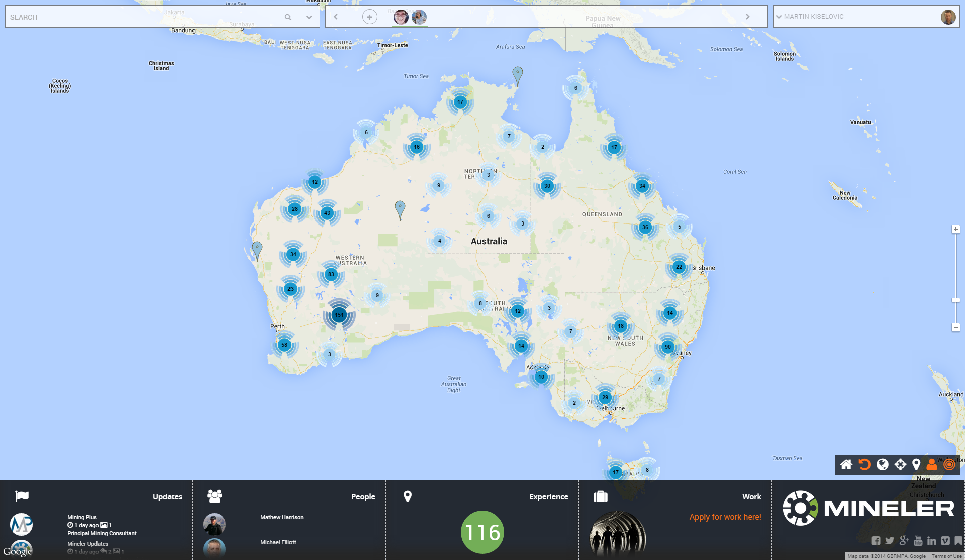This screenshot has height=560, width=965.
Task: Click the Apply for work here link
Action: (x=725, y=517)
